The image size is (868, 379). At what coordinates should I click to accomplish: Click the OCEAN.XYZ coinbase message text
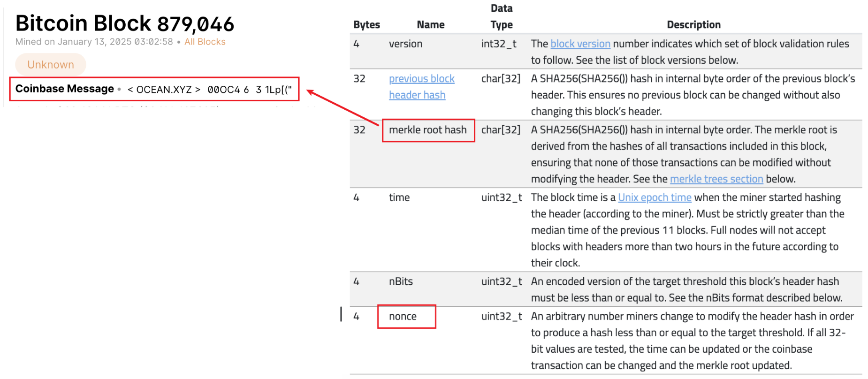(164, 90)
